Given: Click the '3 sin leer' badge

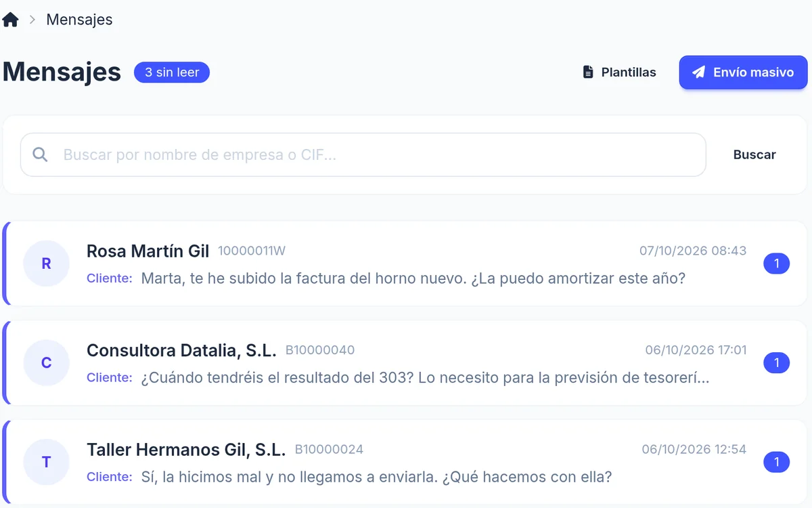Looking at the screenshot, I should coord(172,72).
